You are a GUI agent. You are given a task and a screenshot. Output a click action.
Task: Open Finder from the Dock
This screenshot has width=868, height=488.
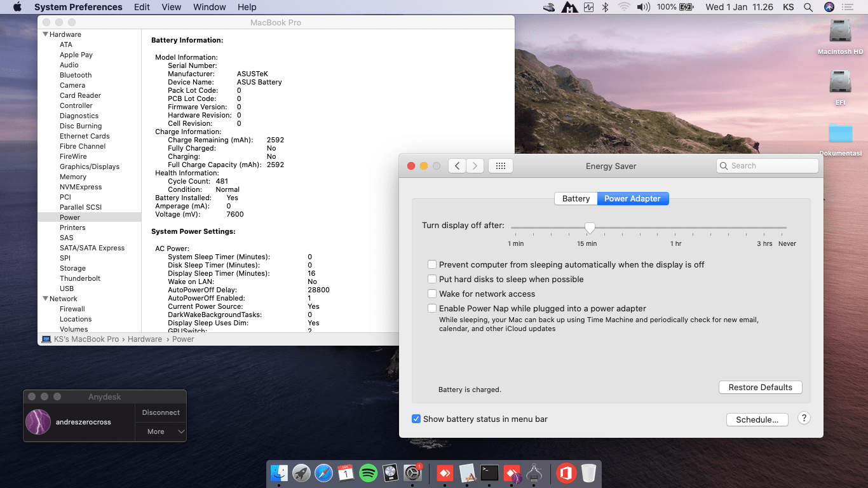click(280, 473)
